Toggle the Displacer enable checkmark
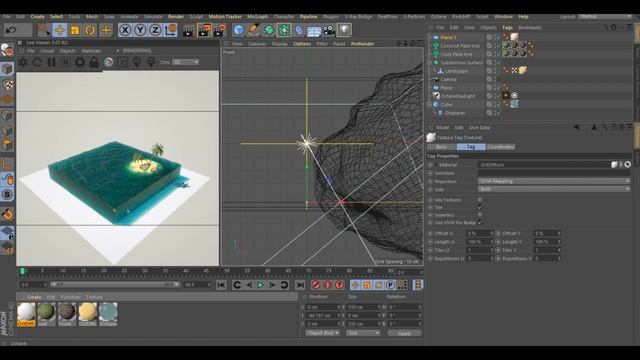 pyautogui.click(x=498, y=113)
